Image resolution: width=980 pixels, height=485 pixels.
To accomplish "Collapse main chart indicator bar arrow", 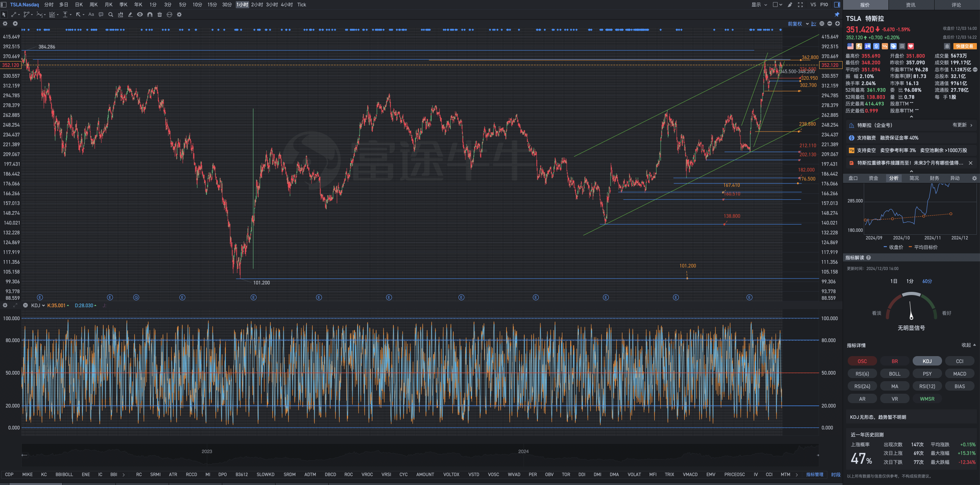I will click(x=15, y=24).
